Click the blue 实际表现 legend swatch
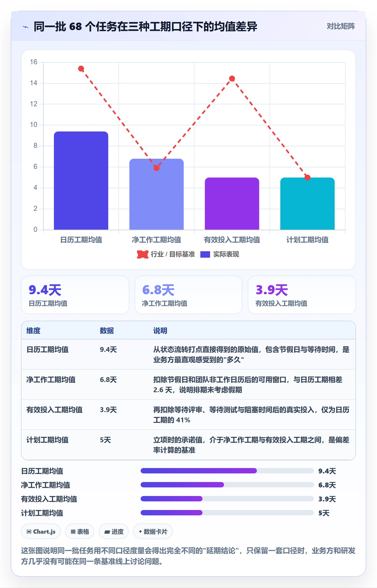 coord(205,254)
